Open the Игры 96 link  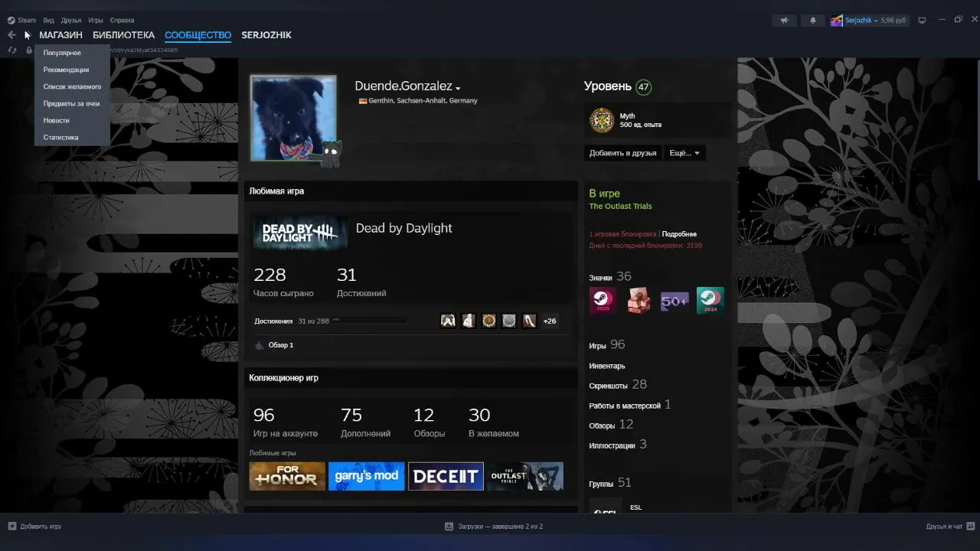pos(607,345)
